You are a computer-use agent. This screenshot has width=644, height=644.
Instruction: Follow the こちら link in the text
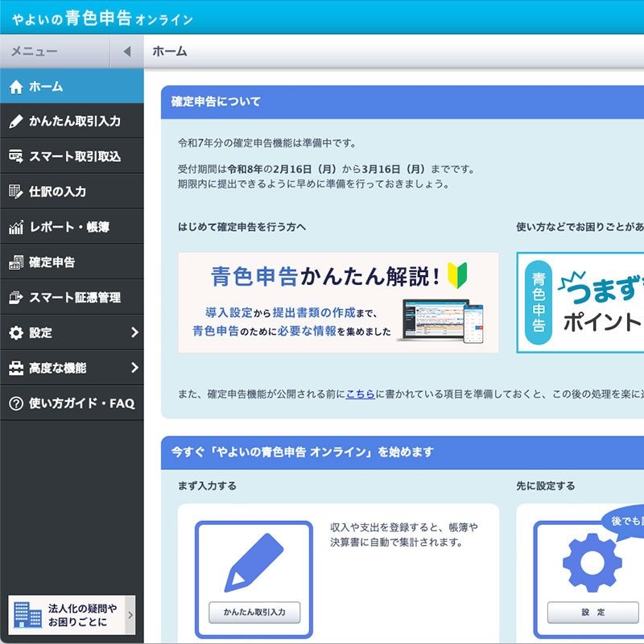(x=360, y=394)
